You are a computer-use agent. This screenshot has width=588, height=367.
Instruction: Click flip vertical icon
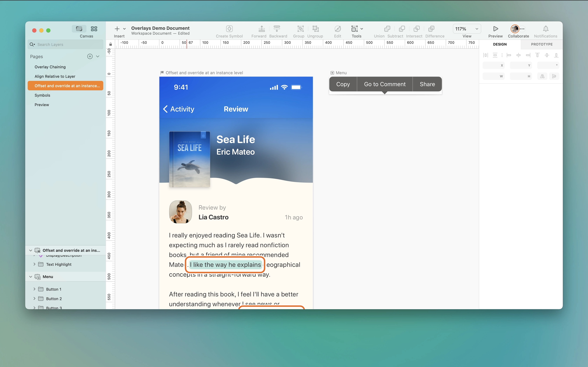[x=554, y=77]
